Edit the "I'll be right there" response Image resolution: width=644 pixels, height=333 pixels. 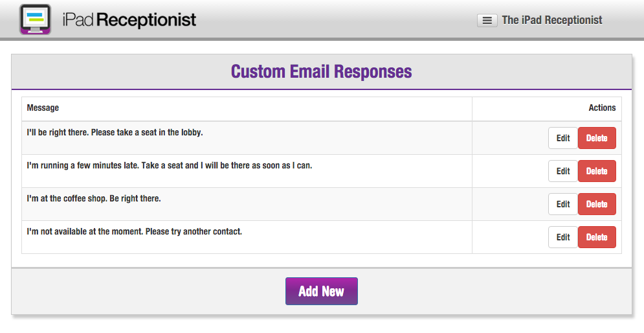pyautogui.click(x=562, y=138)
